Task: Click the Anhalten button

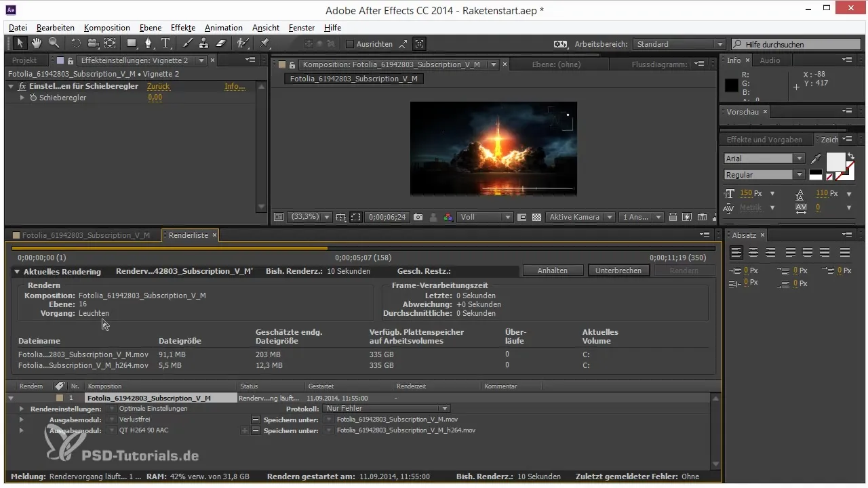Action: point(552,270)
